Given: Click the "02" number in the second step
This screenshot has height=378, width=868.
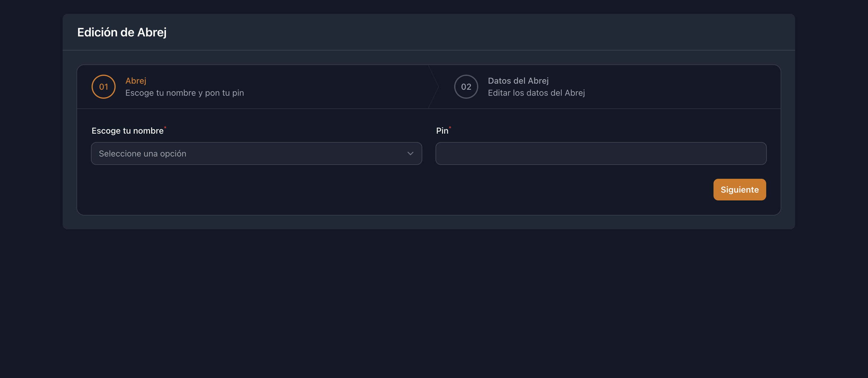Looking at the screenshot, I should [x=466, y=87].
